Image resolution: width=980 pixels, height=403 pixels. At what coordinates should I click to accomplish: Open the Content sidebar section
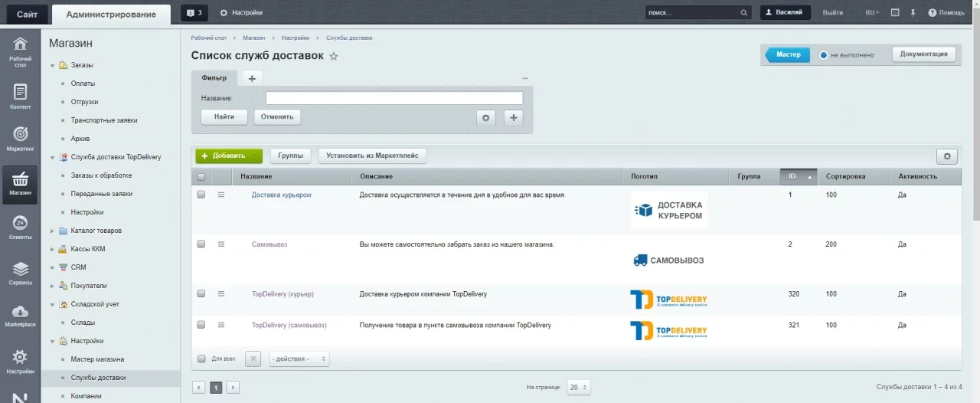[20, 97]
